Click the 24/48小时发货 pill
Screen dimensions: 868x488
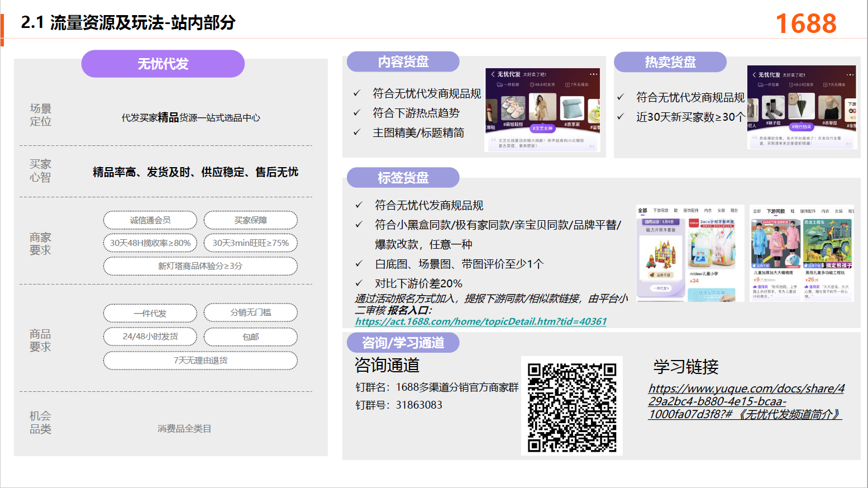tap(150, 337)
